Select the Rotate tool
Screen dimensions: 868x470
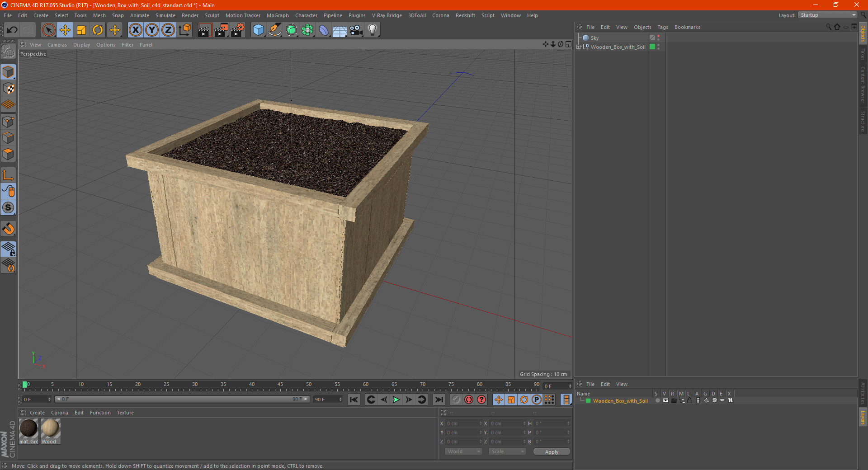tap(98, 30)
